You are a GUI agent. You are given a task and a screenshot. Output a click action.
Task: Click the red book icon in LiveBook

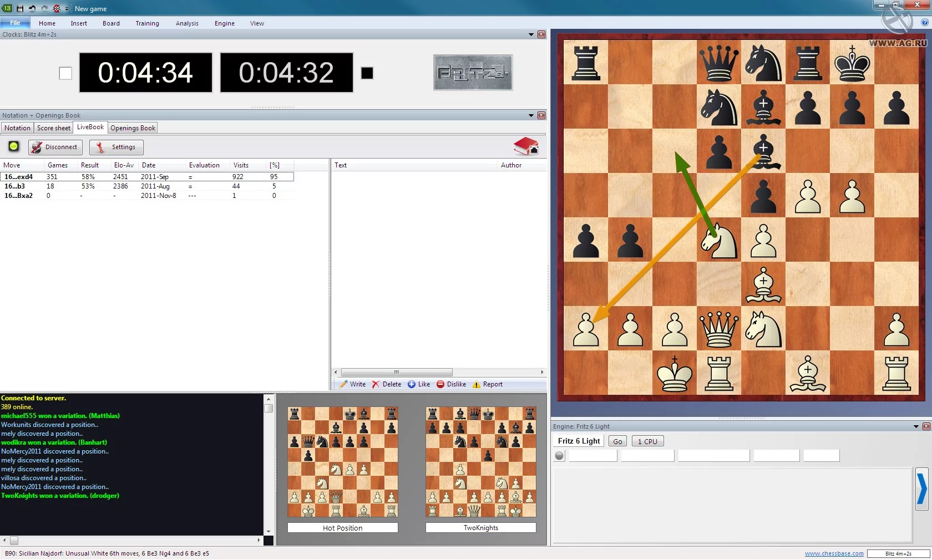(525, 146)
